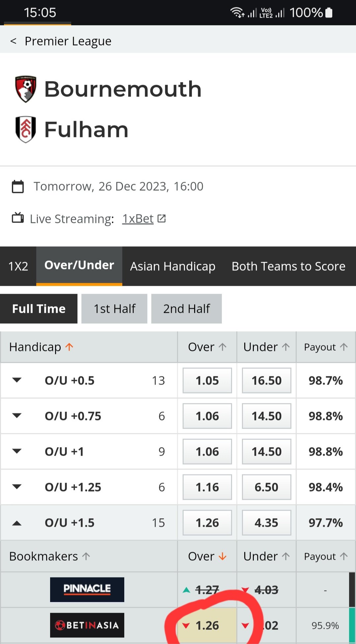
Task: Tap the Fulham club crest
Action: [26, 129]
